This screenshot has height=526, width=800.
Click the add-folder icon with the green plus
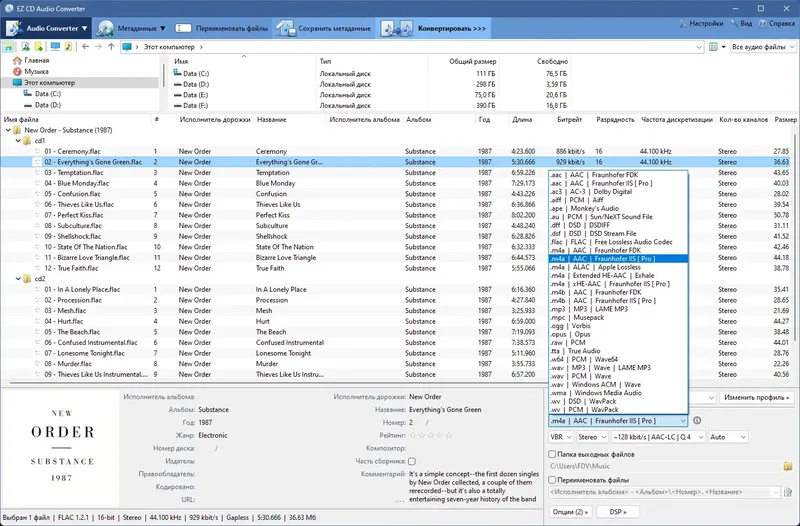(x=38, y=47)
